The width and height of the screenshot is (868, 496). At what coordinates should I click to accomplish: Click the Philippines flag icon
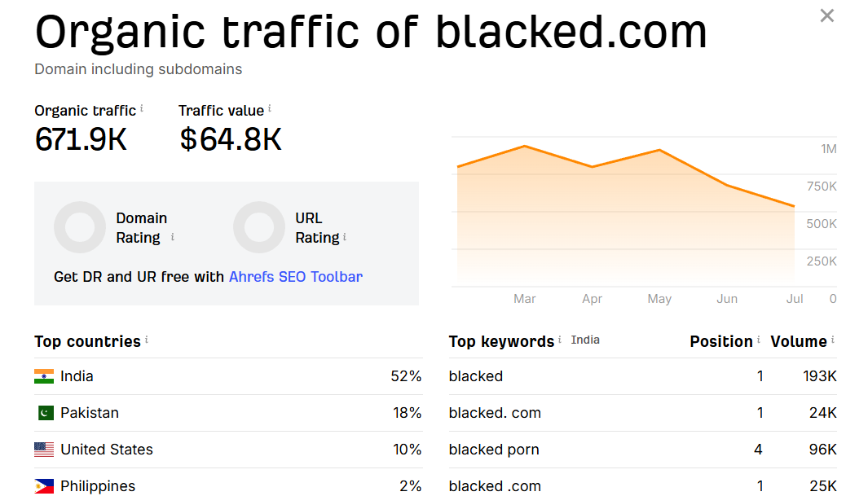tap(44, 486)
